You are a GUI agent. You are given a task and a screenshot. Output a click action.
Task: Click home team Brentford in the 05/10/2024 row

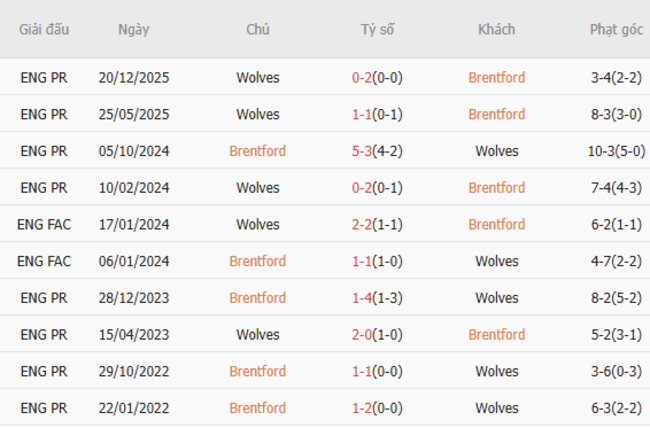[x=257, y=151]
